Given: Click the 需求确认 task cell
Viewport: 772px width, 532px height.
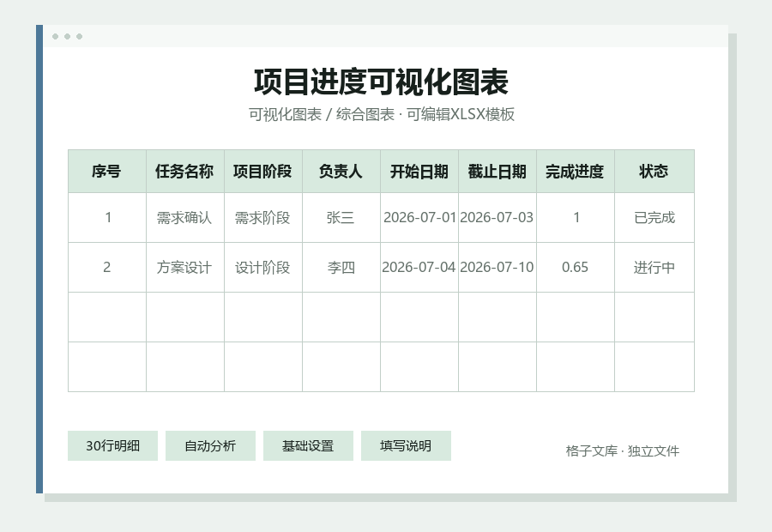Looking at the screenshot, I should point(185,217).
